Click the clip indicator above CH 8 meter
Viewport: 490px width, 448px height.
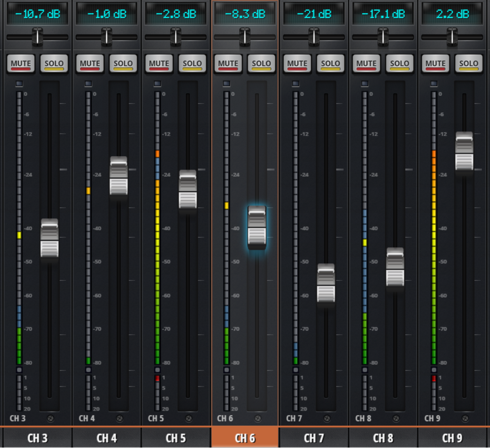coord(364,84)
